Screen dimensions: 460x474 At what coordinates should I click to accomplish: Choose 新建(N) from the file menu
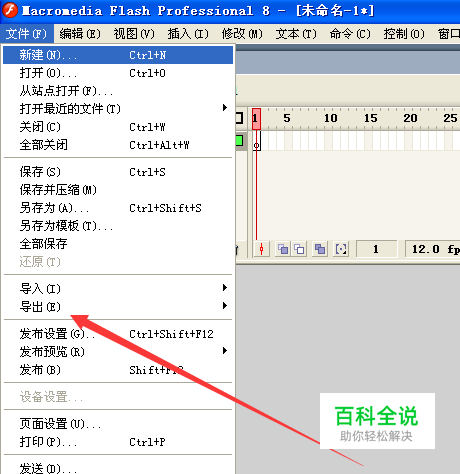tap(118, 55)
